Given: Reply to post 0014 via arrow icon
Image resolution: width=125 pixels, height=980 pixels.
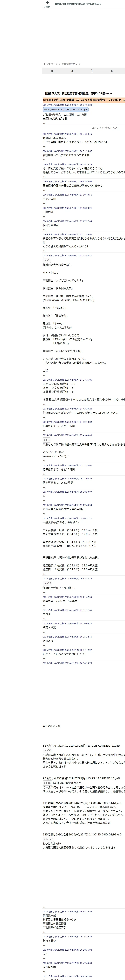Looking at the screenshot, I should (x=44, y=461).
